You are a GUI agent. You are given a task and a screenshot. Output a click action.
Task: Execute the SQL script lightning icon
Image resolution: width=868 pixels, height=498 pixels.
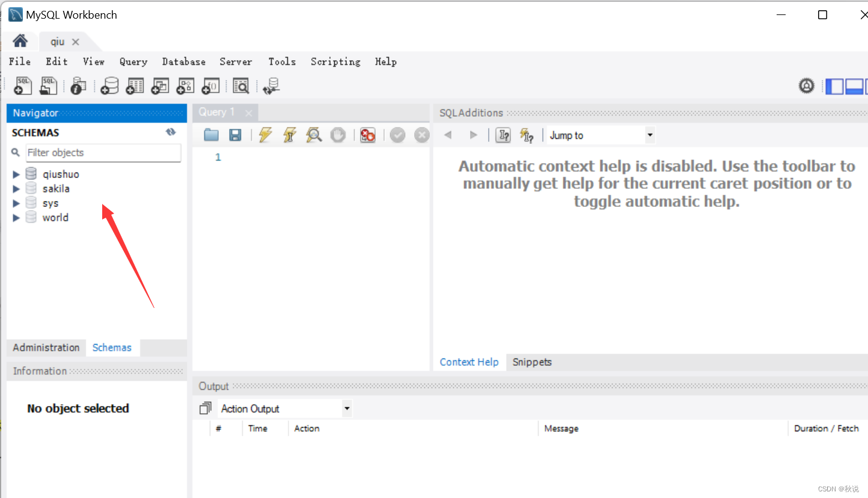pos(265,135)
